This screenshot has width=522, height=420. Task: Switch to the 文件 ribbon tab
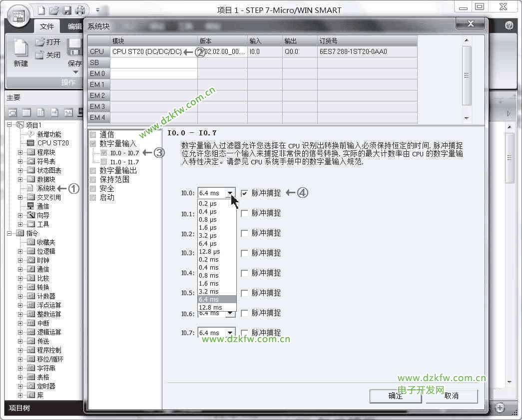click(46, 26)
